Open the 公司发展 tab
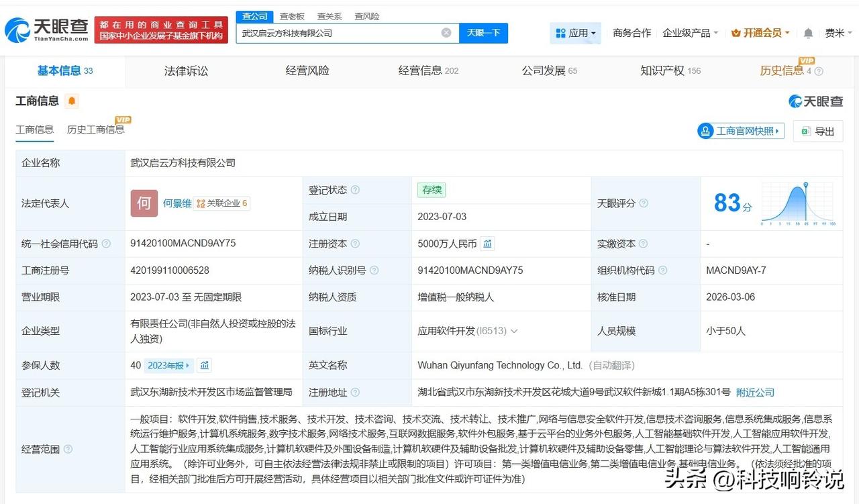The height and width of the screenshot is (504, 859). 550,70
